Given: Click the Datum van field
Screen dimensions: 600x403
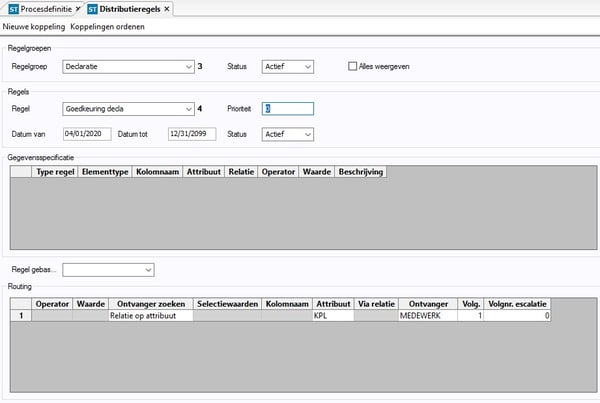Looking at the screenshot, I should pos(87,134).
